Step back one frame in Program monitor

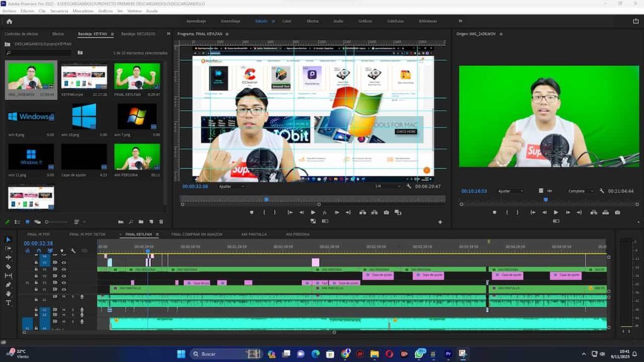coord(301,212)
